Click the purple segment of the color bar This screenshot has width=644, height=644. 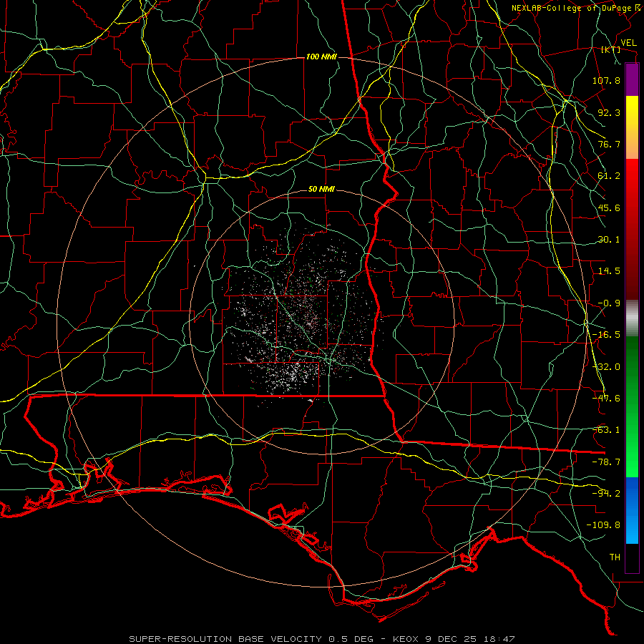[x=632, y=79]
